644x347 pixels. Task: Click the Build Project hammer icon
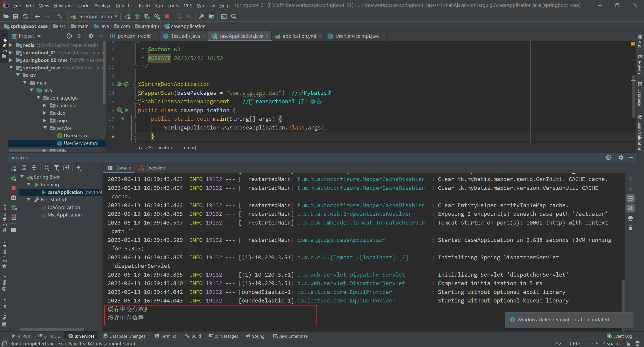tap(60, 16)
